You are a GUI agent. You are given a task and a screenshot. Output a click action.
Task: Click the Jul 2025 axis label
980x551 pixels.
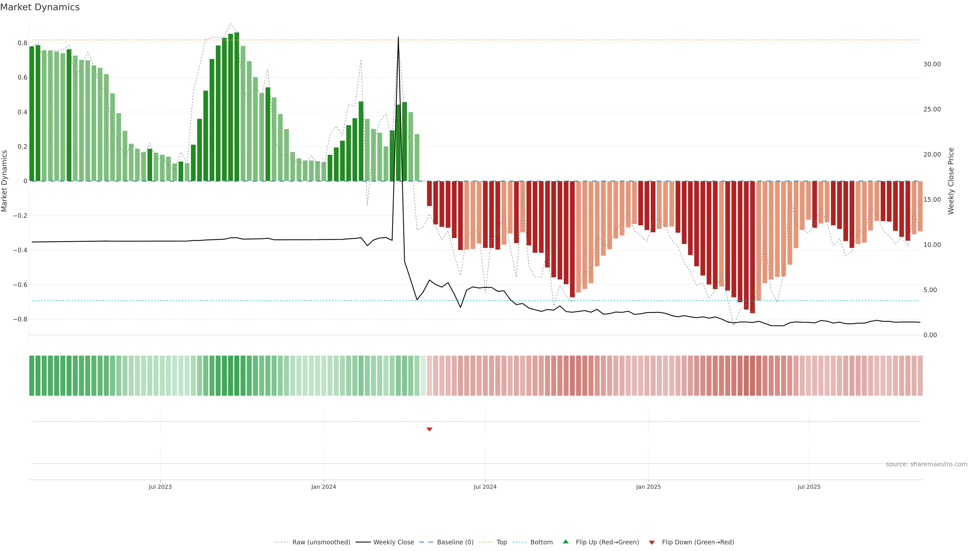point(809,487)
